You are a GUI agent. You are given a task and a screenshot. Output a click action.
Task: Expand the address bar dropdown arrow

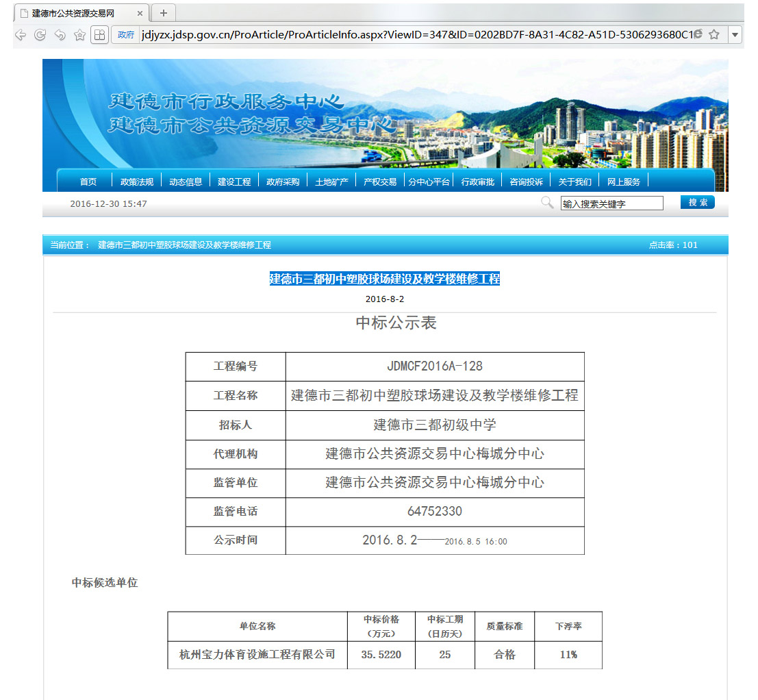[735, 34]
